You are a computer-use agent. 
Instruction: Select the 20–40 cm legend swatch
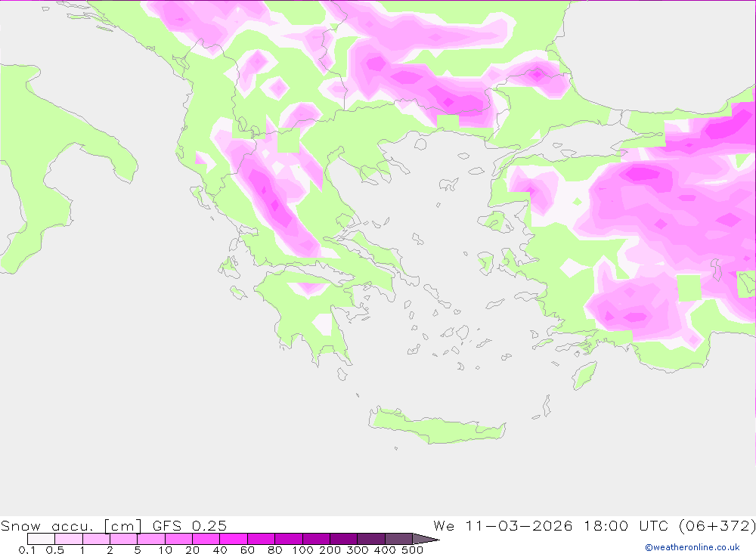(x=206, y=539)
